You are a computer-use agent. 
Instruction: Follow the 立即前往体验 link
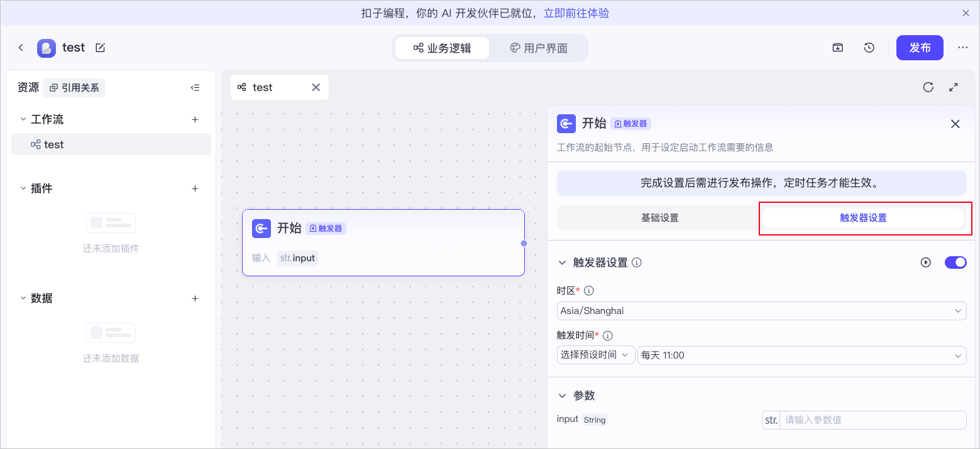tap(576, 13)
